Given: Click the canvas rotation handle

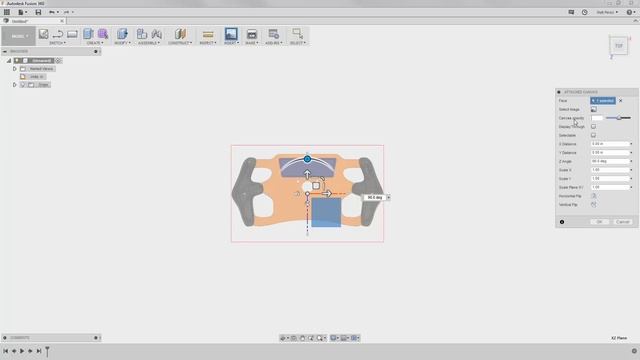Looking at the screenshot, I should 307,159.
